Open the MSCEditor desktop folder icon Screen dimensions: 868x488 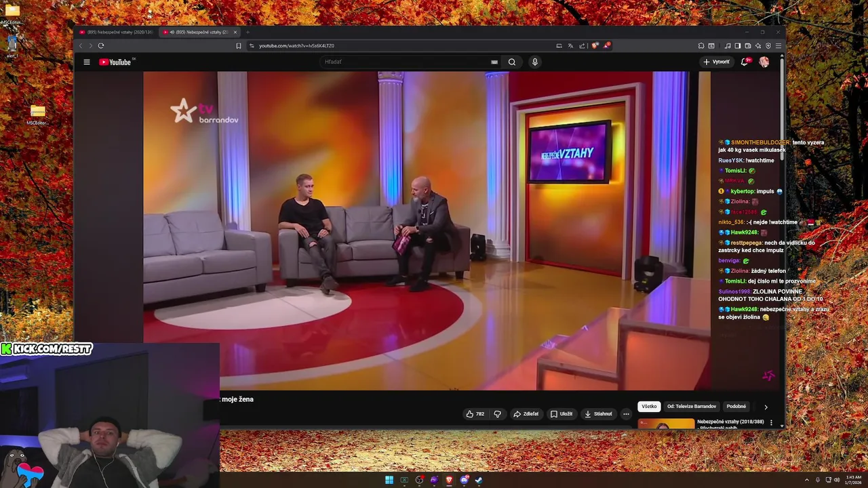(38, 115)
